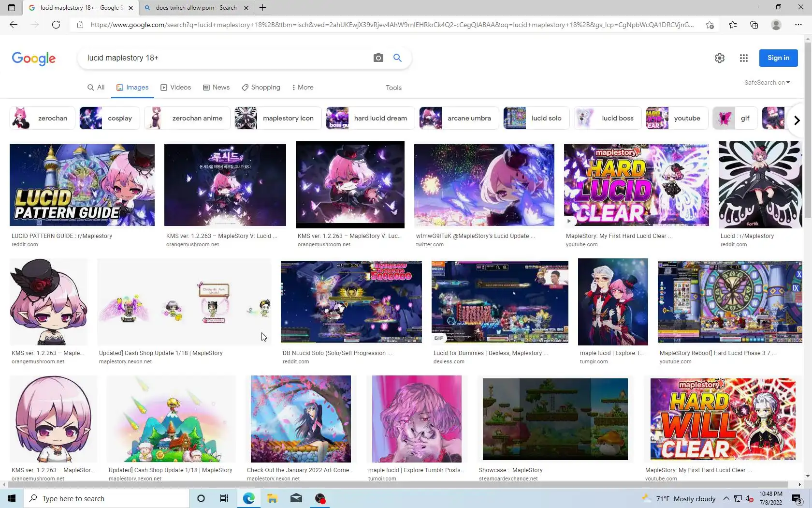Click the search by image camera icon
Viewport: 812px width, 508px height.
[x=378, y=58]
